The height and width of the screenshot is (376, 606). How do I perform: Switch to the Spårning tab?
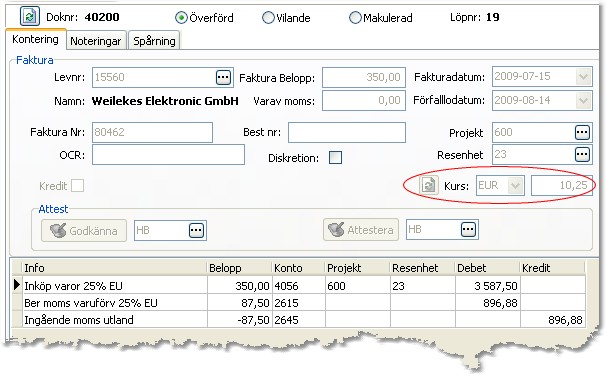click(x=154, y=41)
